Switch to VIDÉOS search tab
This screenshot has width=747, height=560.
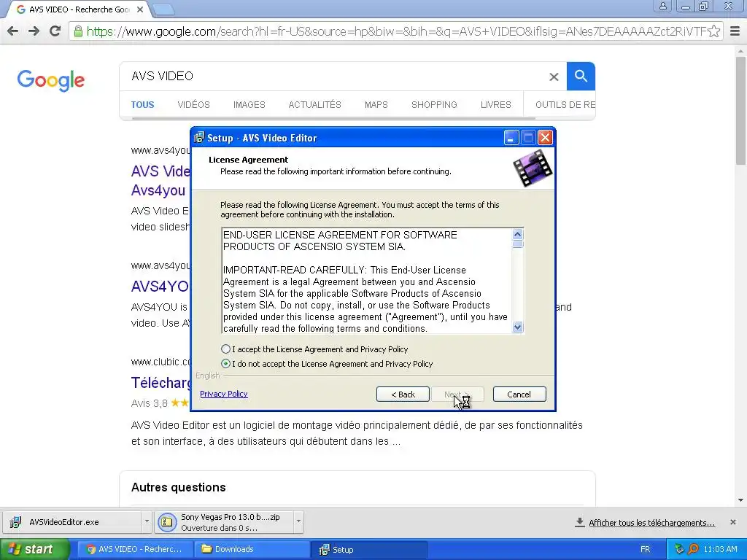click(x=193, y=105)
